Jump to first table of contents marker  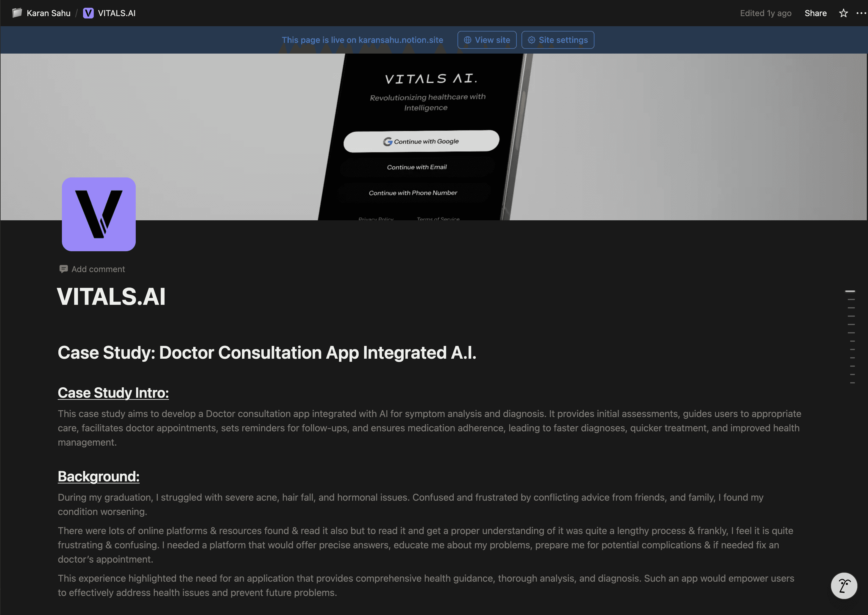click(850, 291)
